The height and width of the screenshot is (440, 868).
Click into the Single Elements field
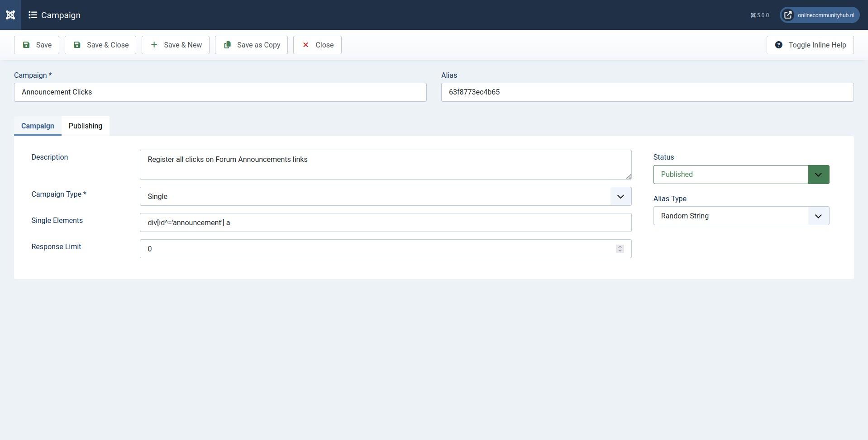386,222
